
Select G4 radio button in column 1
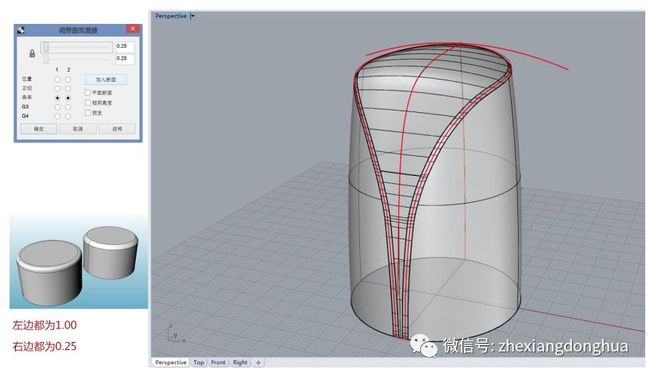pyautogui.click(x=58, y=116)
